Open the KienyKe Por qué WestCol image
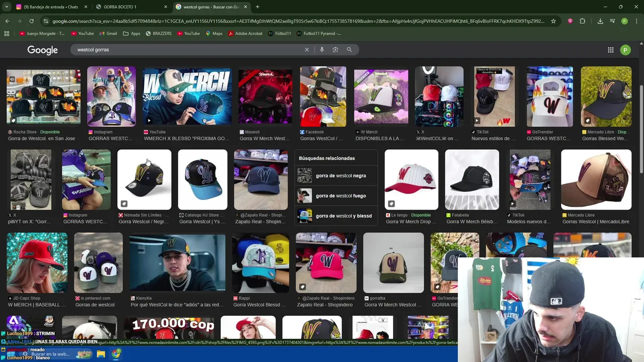This screenshot has height=362, width=644. click(x=177, y=262)
